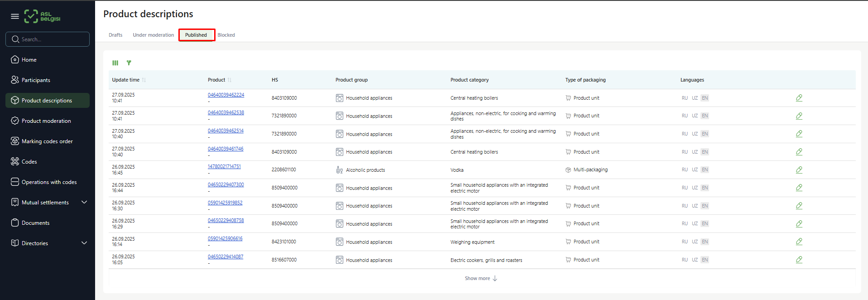Screen dimensions: 868x300
Task: Click the hamburger menu icon
Action: click(x=15, y=16)
